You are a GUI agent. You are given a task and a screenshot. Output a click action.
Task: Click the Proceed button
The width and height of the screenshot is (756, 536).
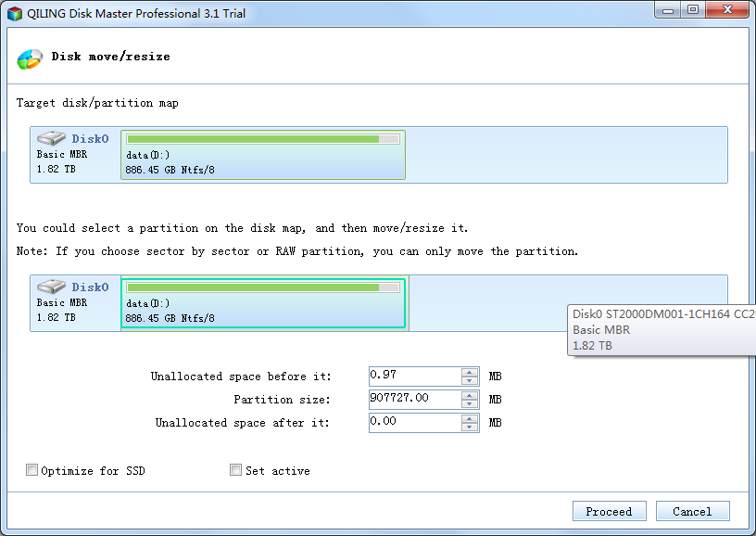pos(609,511)
